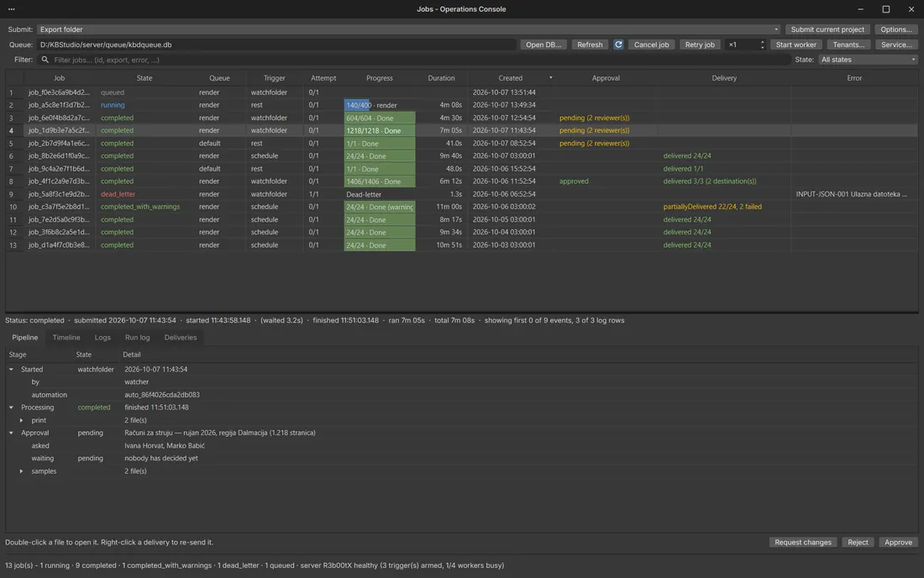
Task: Click the Request changes button
Action: [802, 543]
